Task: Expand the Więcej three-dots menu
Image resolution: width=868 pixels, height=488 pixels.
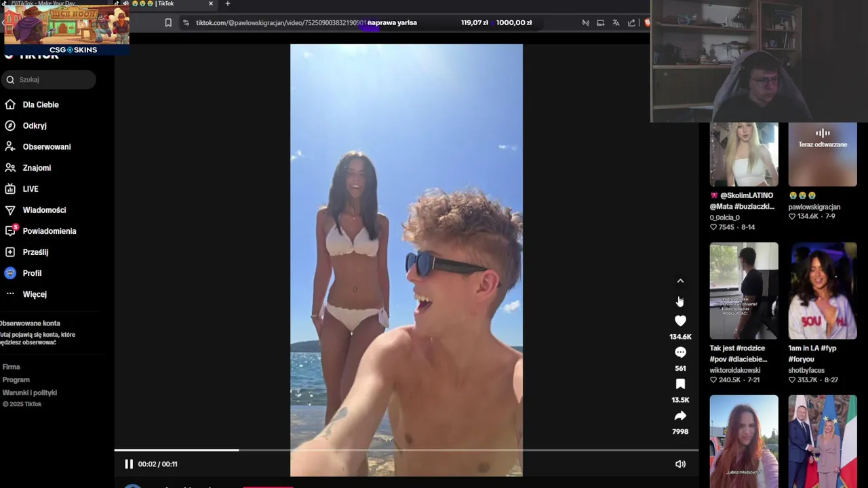Action: point(10,293)
